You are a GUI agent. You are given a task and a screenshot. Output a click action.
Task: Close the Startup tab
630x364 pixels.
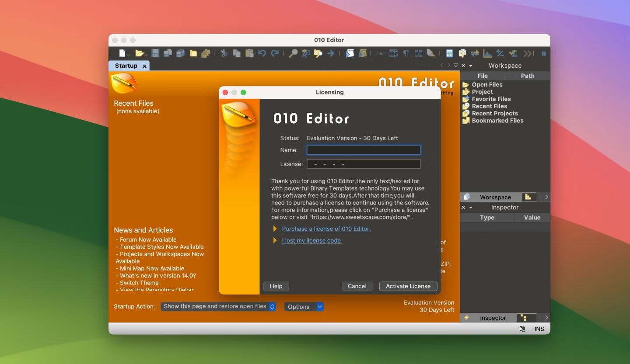(x=144, y=66)
